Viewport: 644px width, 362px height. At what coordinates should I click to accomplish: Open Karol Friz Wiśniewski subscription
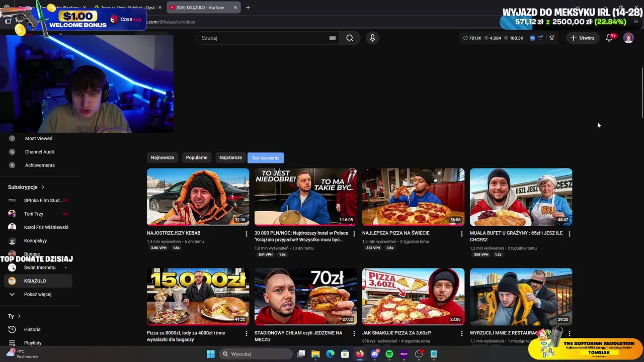coord(38,227)
